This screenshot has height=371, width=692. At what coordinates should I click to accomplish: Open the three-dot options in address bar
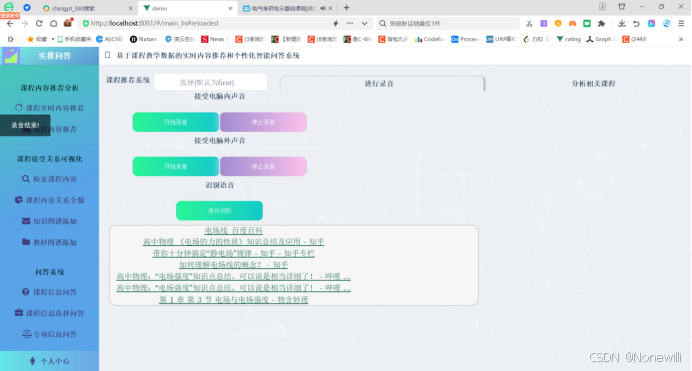coord(350,23)
